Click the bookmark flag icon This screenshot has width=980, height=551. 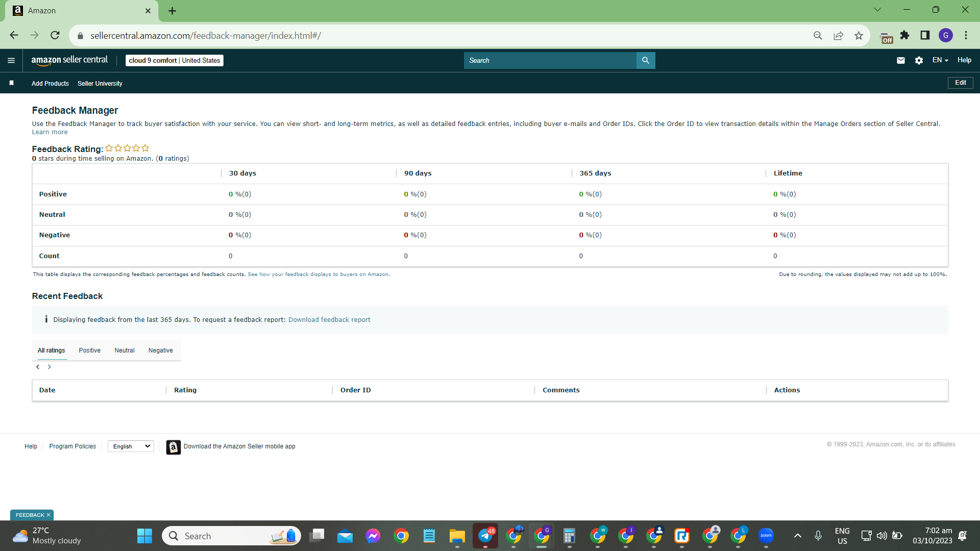12,83
